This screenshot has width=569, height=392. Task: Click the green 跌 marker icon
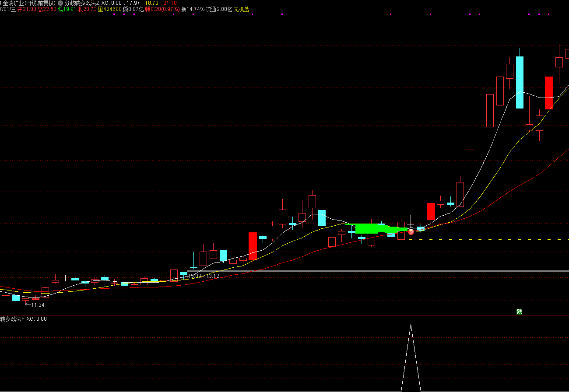click(x=519, y=311)
